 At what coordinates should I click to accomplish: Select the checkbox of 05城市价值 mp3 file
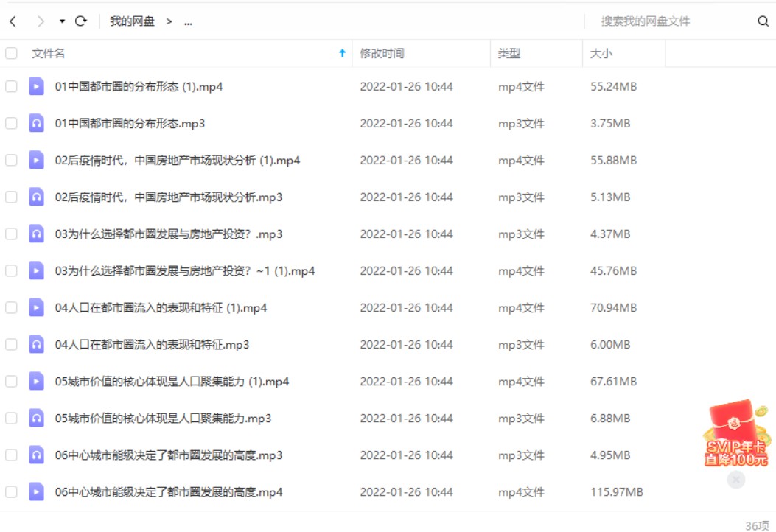point(10,418)
